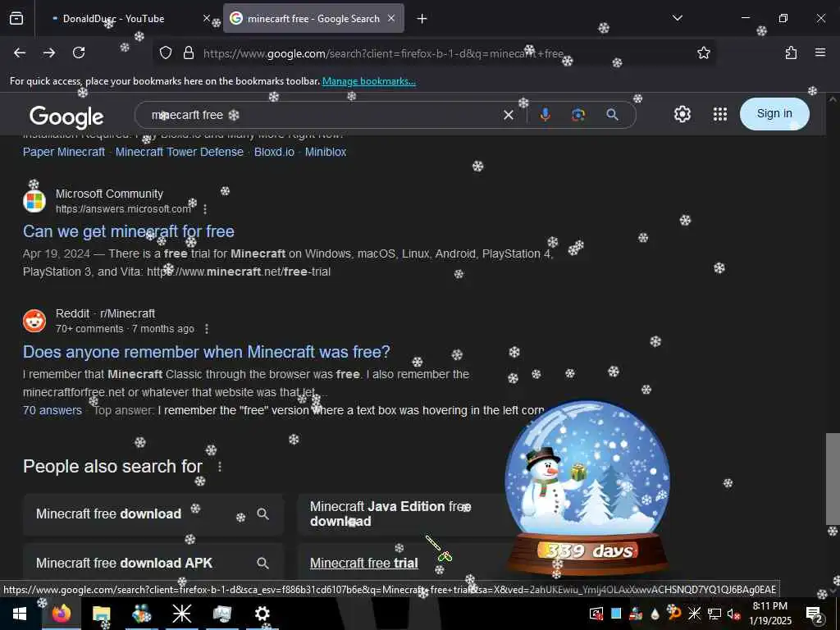
Task: Open the taskbar clock showing 8:11 PM
Action: click(769, 614)
